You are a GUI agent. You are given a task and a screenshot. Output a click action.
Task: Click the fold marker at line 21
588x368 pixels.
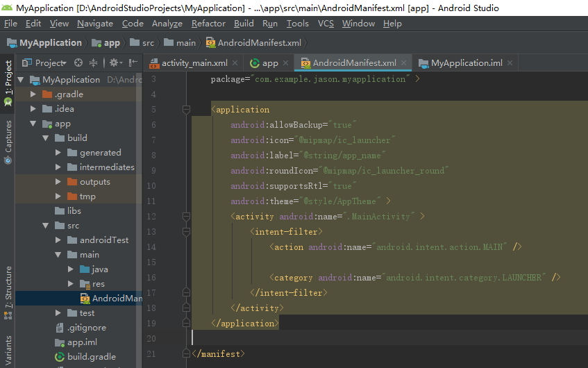click(x=186, y=353)
